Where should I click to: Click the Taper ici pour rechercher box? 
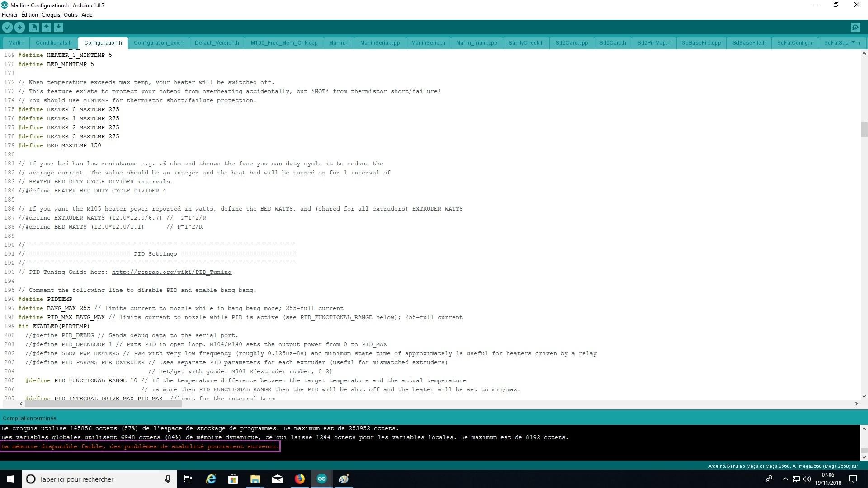coord(99,479)
